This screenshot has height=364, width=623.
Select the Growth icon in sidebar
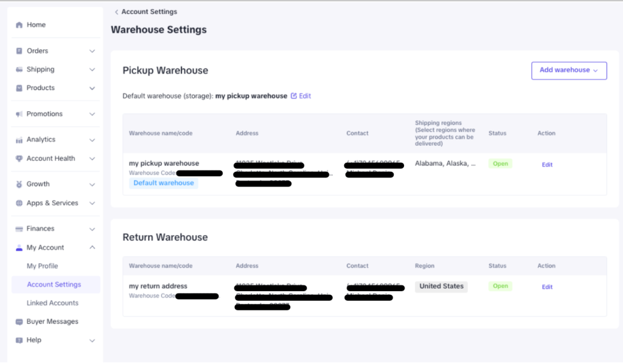click(x=19, y=184)
